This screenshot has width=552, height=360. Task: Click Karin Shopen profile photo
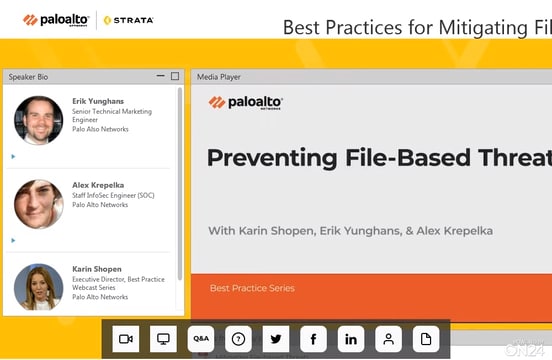coord(39,287)
